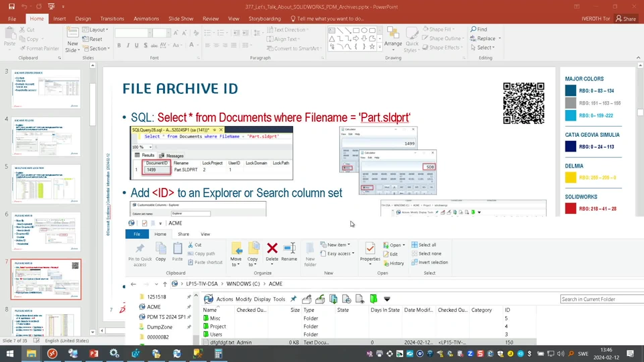The width and height of the screenshot is (644, 362).
Task: Open the New item dropdown in Explorer
Action: tap(335, 245)
